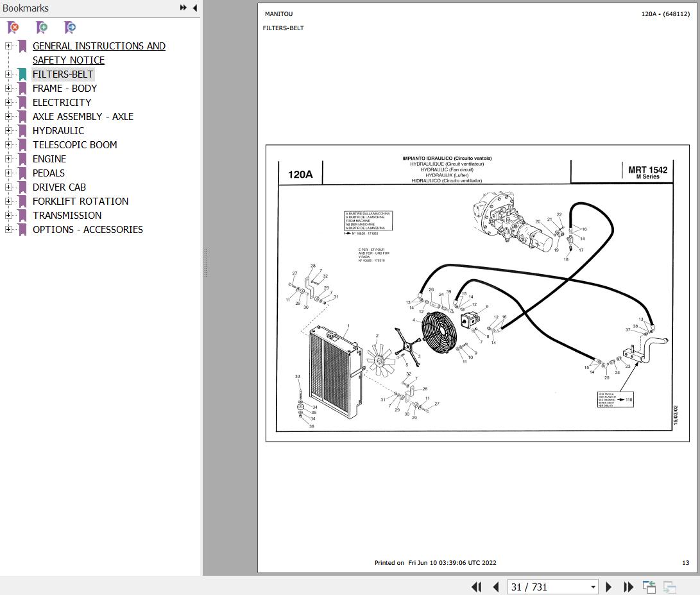Screen dimensions: 700x595
Task: Jump to the last page icon
Action: (629, 587)
